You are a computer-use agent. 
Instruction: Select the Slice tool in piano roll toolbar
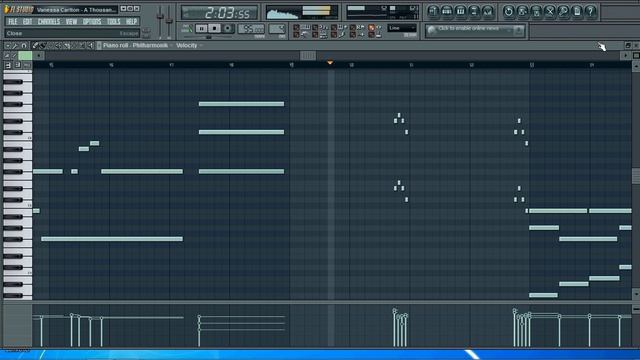(x=67, y=46)
